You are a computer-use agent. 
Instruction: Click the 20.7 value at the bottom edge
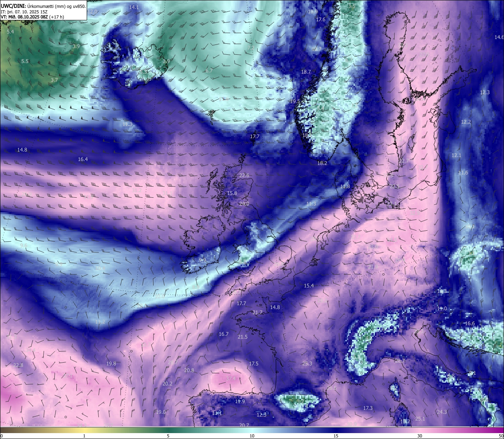click(244, 425)
